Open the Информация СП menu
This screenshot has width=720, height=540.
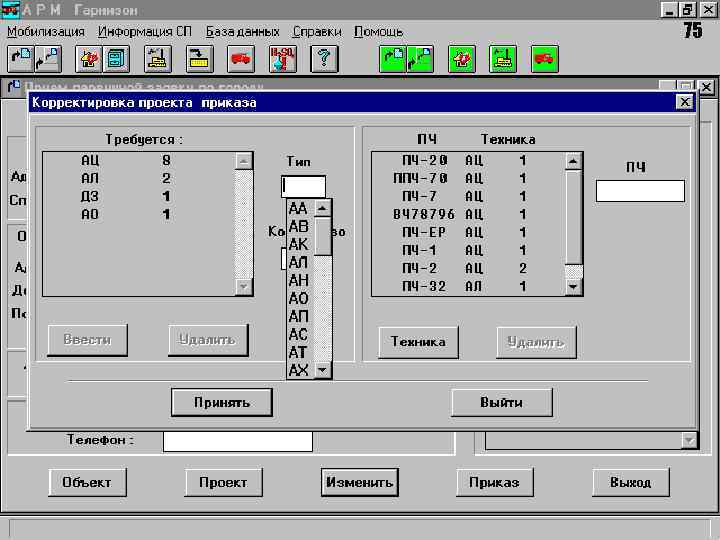(145, 32)
